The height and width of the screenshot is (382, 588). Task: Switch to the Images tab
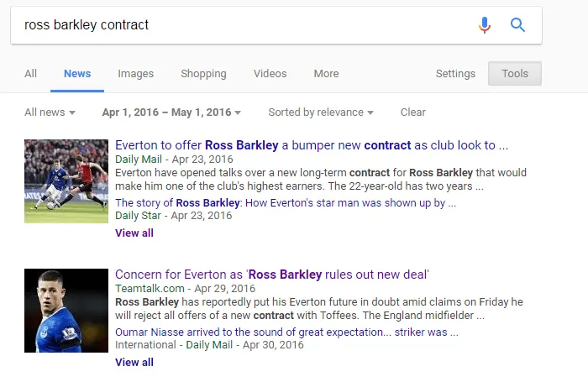pos(135,74)
